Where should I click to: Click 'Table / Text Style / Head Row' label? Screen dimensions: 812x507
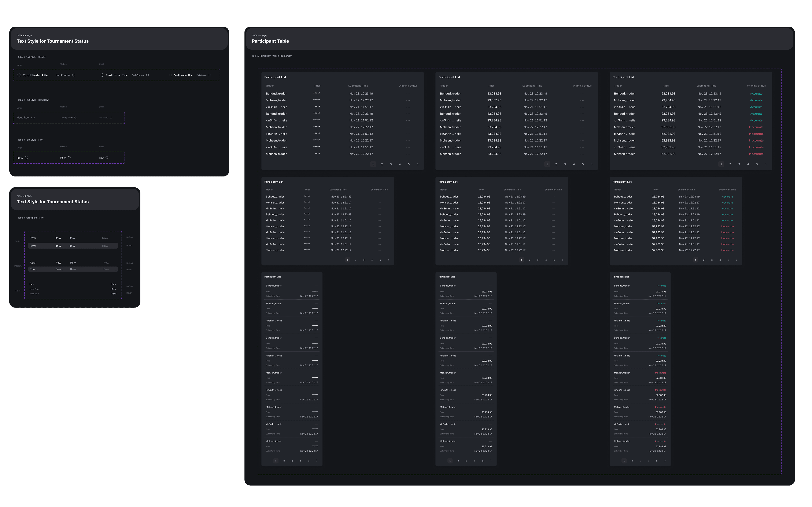[x=33, y=100]
